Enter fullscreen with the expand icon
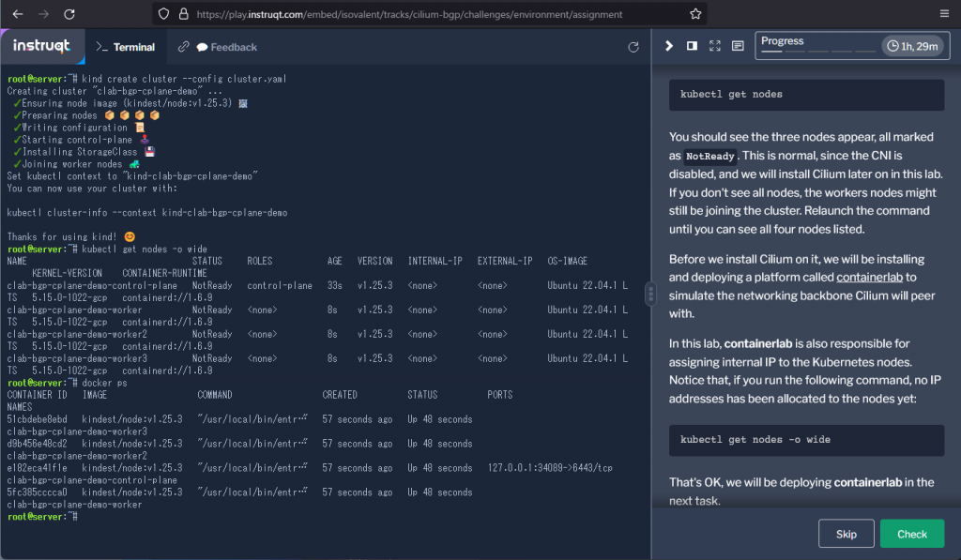This screenshot has width=961, height=560. point(714,45)
